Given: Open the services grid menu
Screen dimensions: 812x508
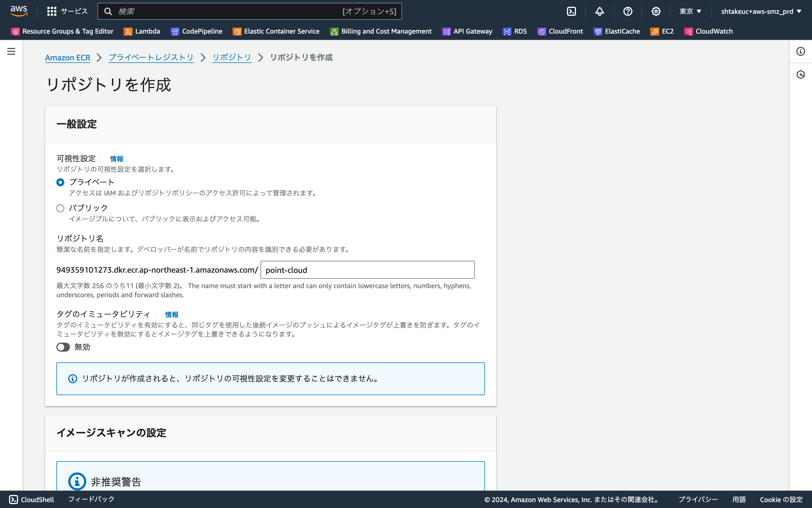Looking at the screenshot, I should pyautogui.click(x=52, y=11).
